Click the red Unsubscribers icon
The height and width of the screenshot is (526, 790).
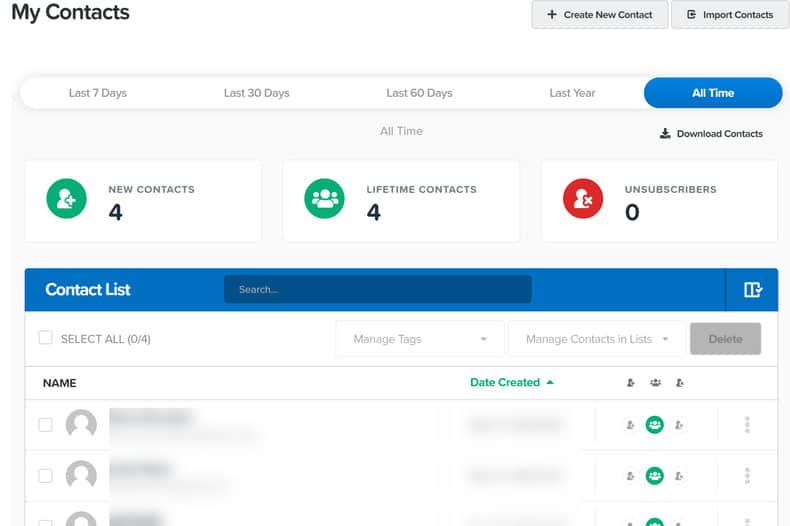pos(583,199)
